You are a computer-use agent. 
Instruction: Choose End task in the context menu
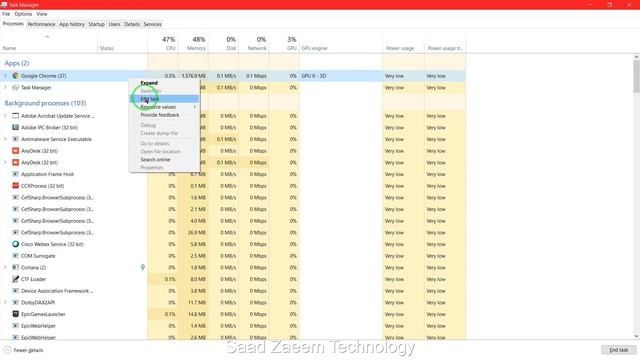(x=164, y=99)
